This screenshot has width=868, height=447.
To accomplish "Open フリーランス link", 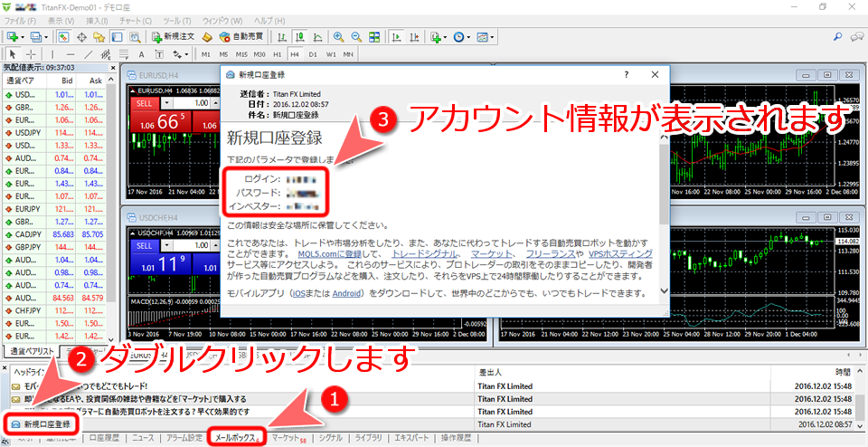I will coord(551,253).
